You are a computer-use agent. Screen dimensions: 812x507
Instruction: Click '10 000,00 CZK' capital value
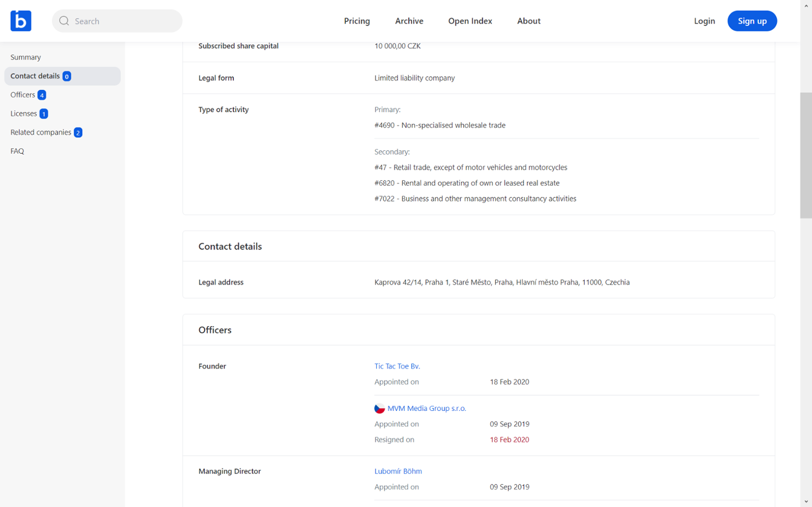tap(397, 47)
